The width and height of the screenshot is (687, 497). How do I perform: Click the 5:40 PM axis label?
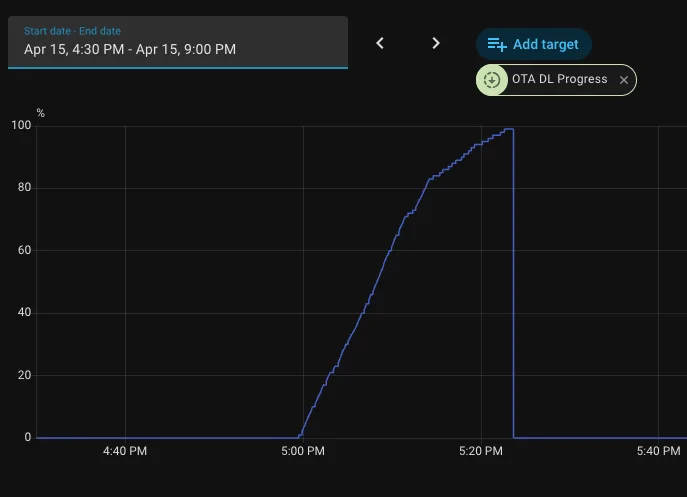tap(659, 451)
